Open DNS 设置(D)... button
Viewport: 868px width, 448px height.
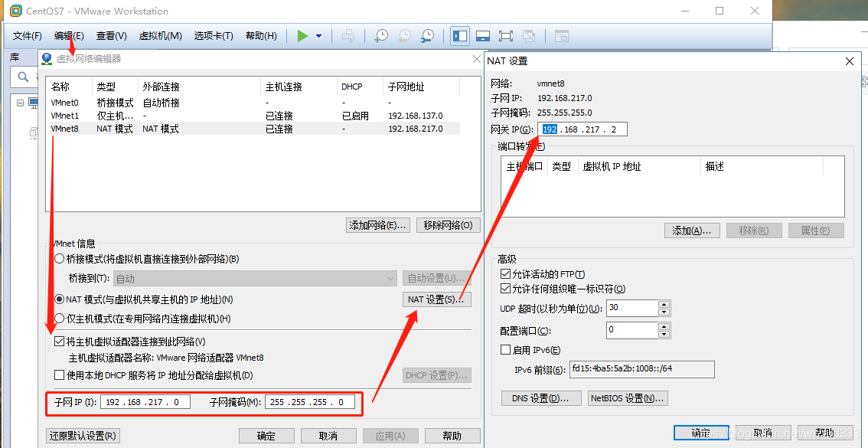tap(541, 398)
